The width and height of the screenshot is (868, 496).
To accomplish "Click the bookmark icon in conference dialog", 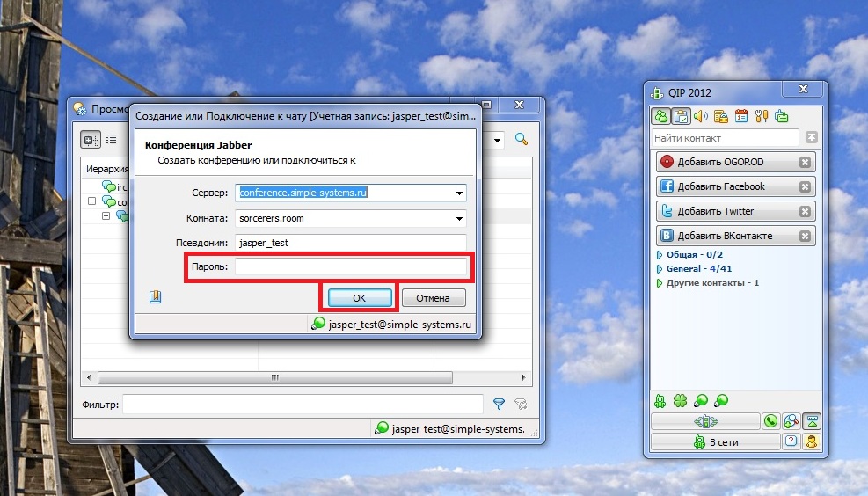I will tap(155, 297).
